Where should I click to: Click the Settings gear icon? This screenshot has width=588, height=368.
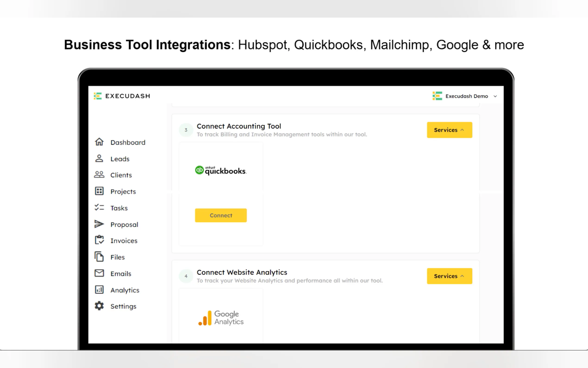[99, 306]
